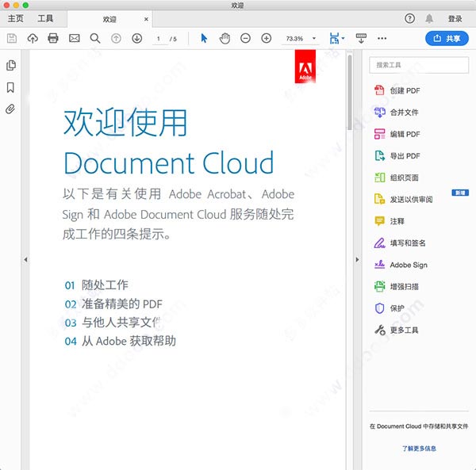Jump to 01 随处工作 section
Image resolution: width=476 pixels, height=470 pixels.
97,285
